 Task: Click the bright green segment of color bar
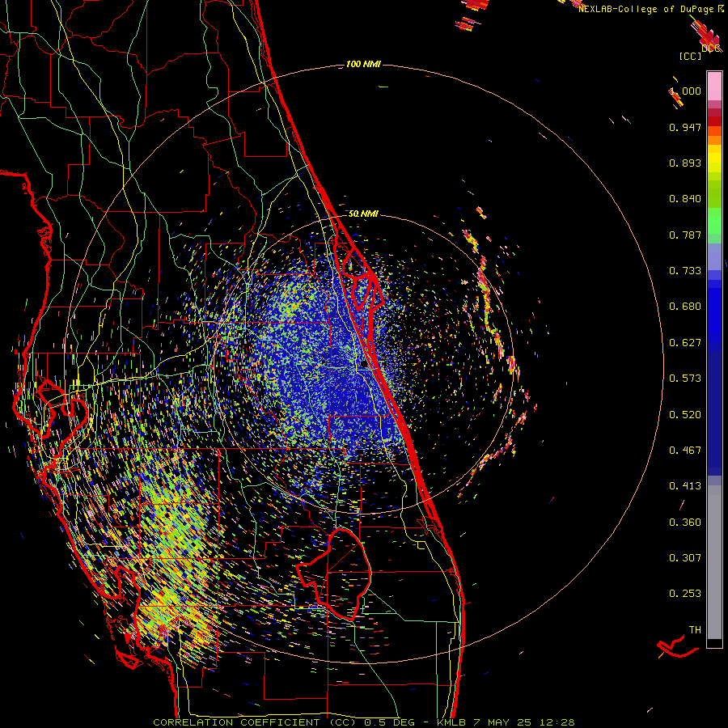click(x=714, y=221)
